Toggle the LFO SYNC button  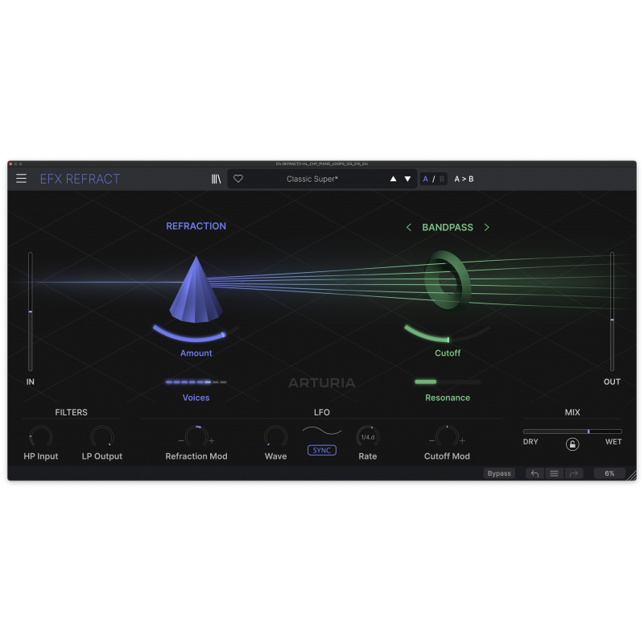pyautogui.click(x=321, y=450)
